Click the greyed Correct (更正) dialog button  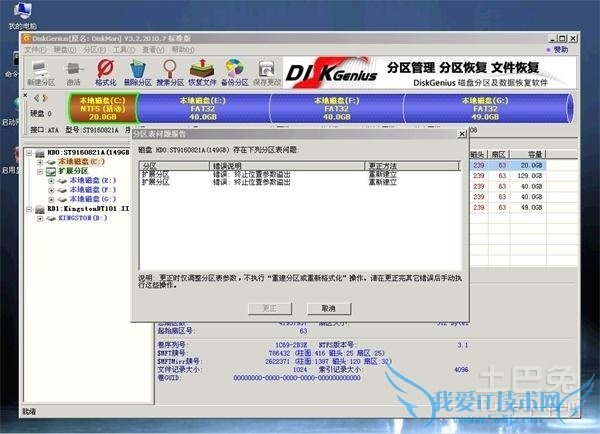tap(270, 308)
